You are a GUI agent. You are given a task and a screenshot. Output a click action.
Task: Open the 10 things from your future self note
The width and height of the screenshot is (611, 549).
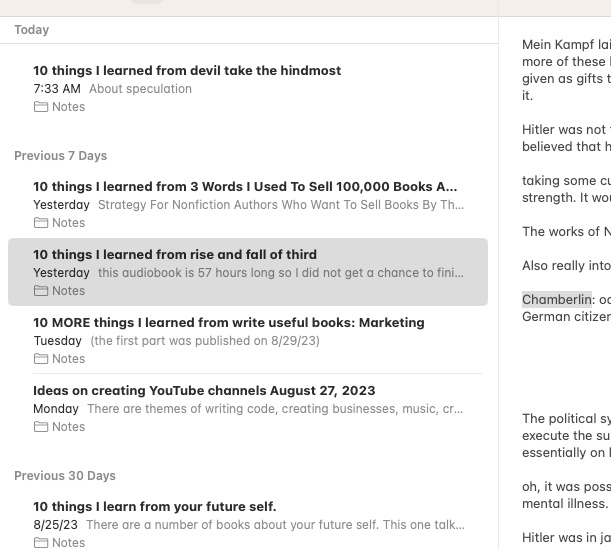pos(155,507)
